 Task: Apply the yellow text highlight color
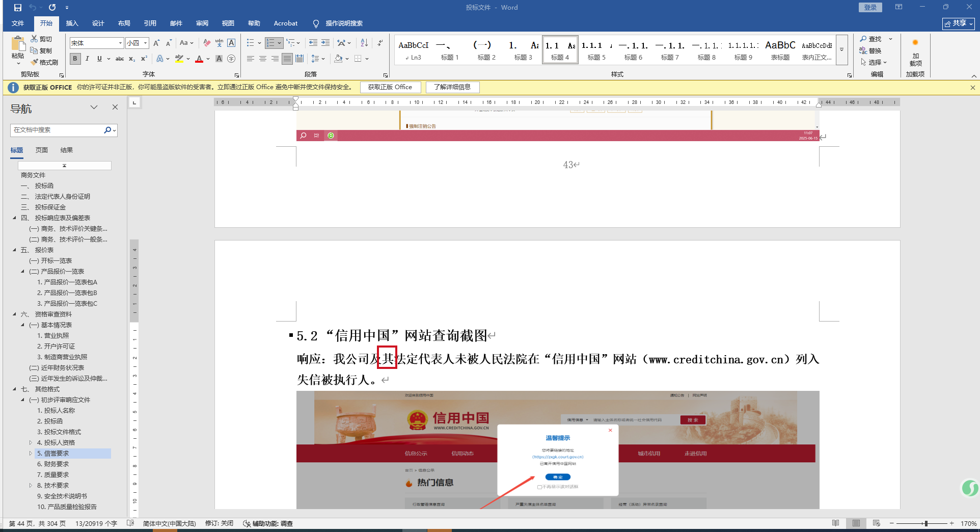[x=179, y=59]
